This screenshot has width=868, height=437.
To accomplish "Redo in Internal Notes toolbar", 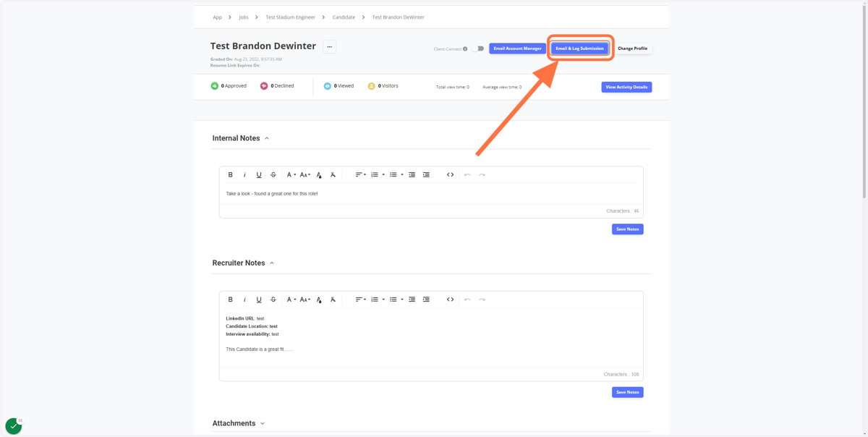I will coord(482,175).
